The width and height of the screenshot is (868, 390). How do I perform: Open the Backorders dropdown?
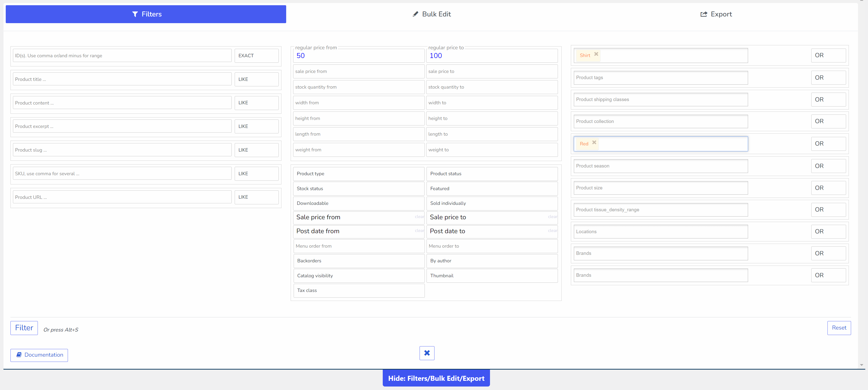point(359,261)
